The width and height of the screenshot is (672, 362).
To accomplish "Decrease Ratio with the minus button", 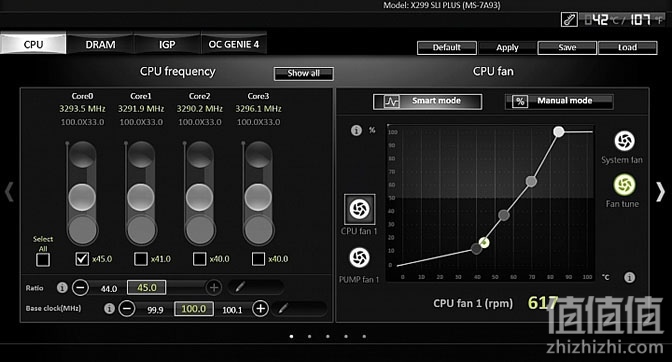I will click(x=80, y=287).
